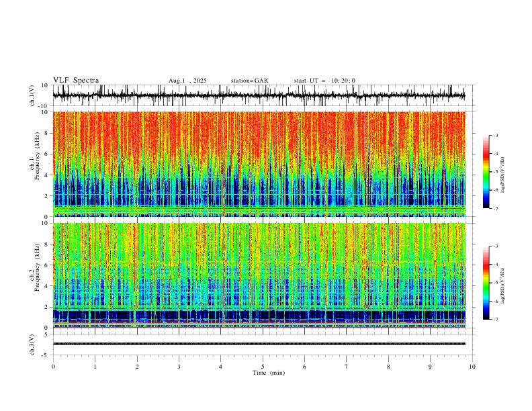Image resolution: width=532 pixels, height=411 pixels.
Task: Click the "8" kHz tick on ch.1 axis
Action: tap(47, 133)
